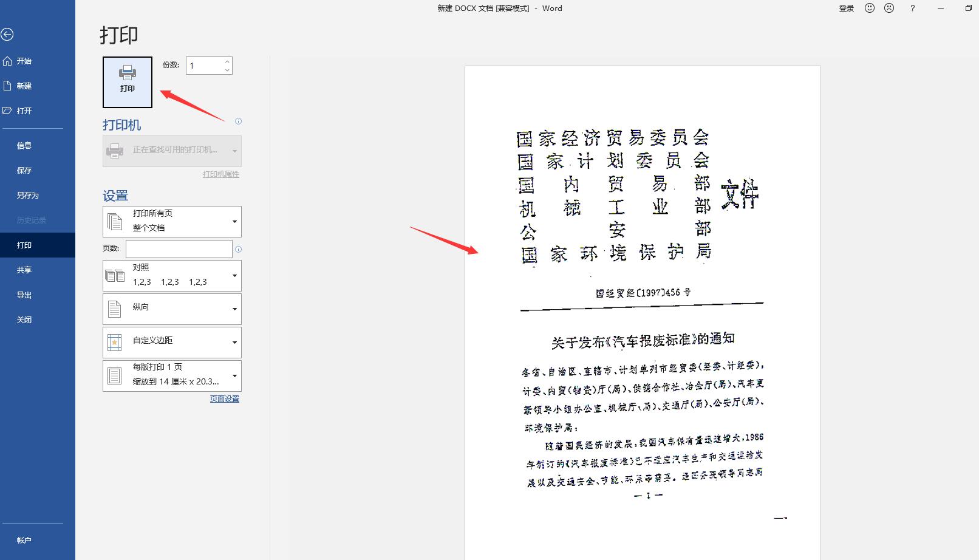Select Save As (另存为) in the sidebar
This screenshot has height=560, width=979.
point(28,195)
